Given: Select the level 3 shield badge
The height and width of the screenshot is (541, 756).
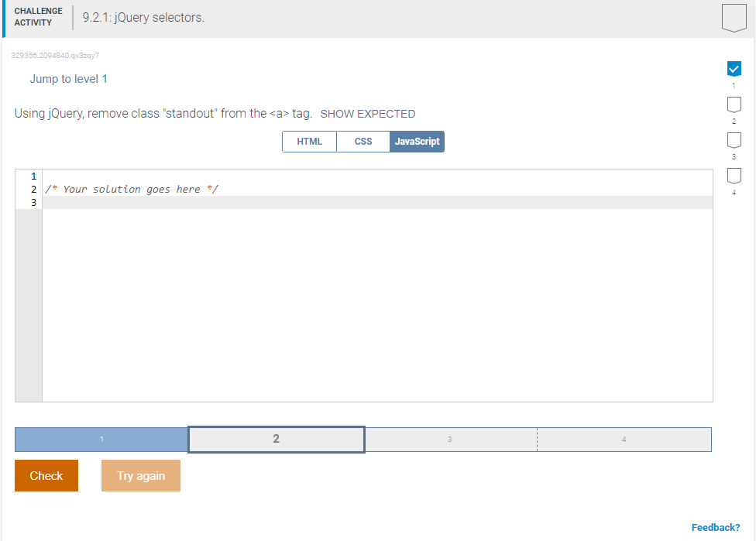Looking at the screenshot, I should [734, 140].
